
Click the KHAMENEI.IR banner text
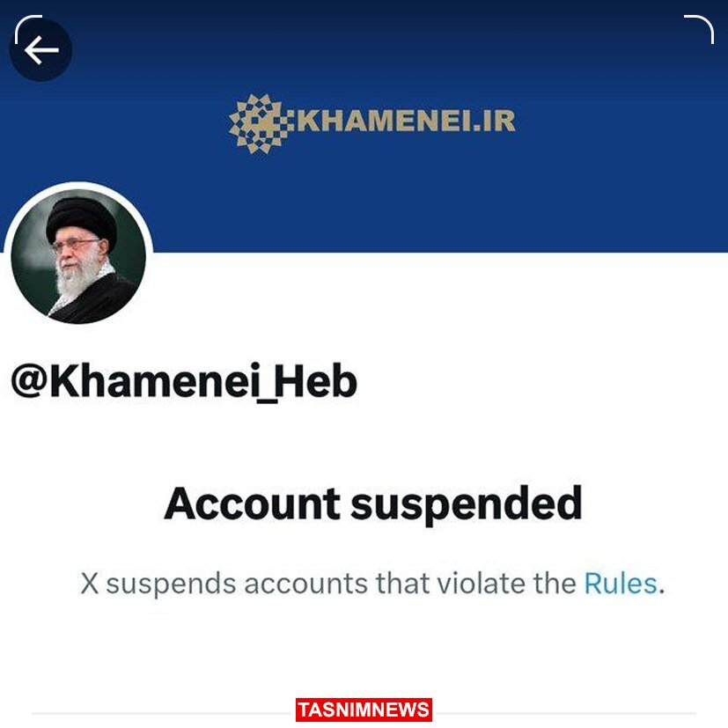[406, 121]
